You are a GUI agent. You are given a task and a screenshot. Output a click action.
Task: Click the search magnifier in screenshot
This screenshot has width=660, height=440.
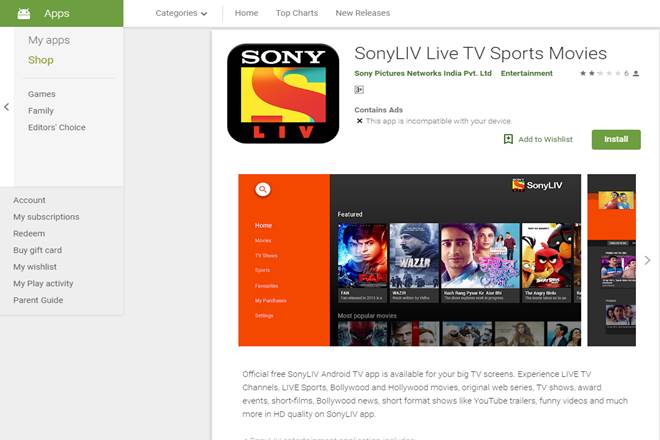(x=263, y=189)
